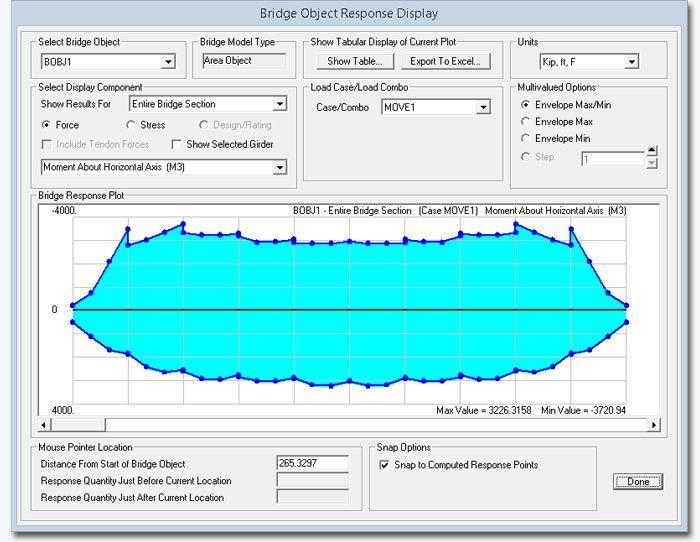The image size is (700, 542).
Task: Open the Case/Combo MOVE1 dropdown
Action: pos(483,107)
